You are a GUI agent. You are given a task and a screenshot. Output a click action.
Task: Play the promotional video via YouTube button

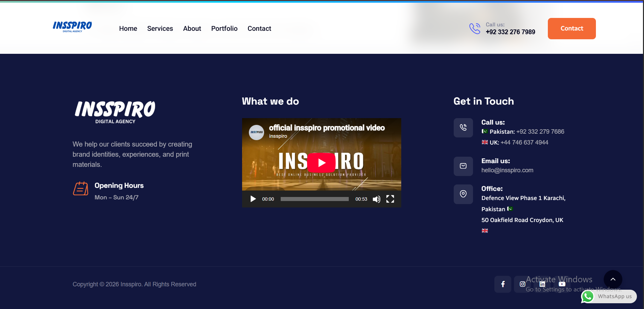pyautogui.click(x=321, y=162)
